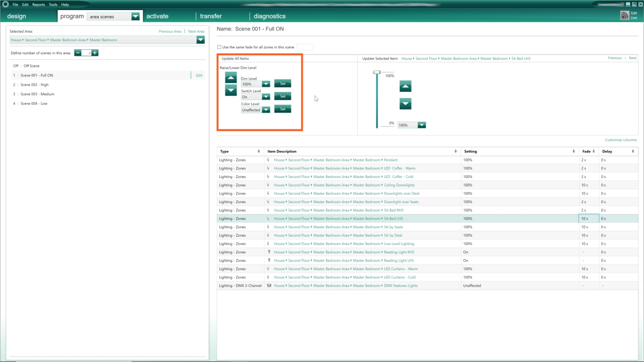Image resolution: width=644 pixels, height=362 pixels.
Task: Open Dim Level dropdown
Action: pyautogui.click(x=266, y=84)
